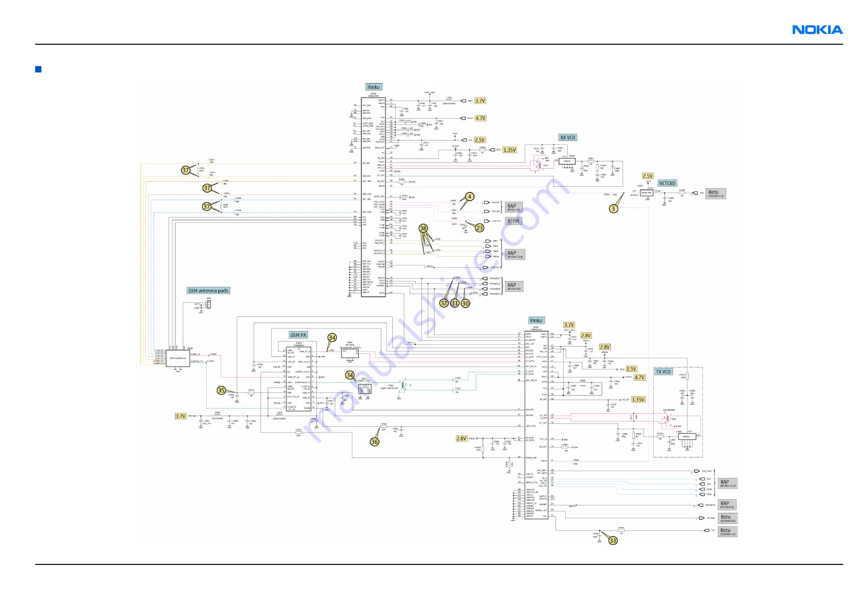This screenshot has height=614, width=868.
Task: Click the Retu SLOWAD 6:0 label box
Action: tap(728, 518)
